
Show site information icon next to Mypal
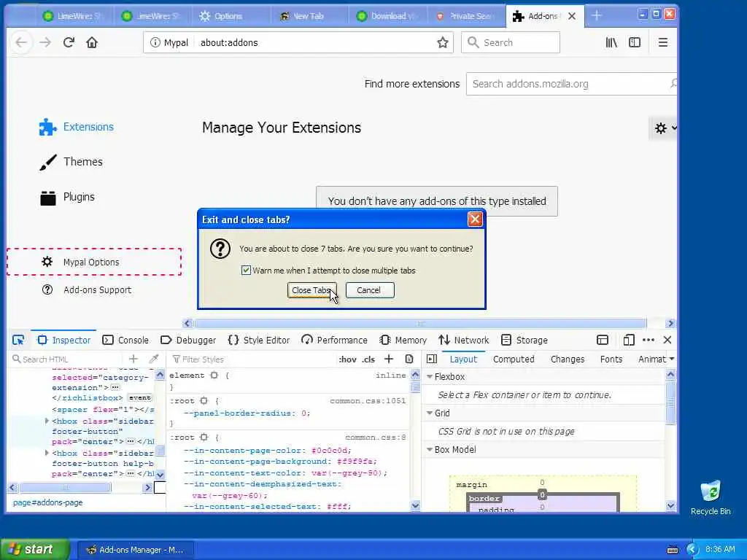click(x=155, y=42)
